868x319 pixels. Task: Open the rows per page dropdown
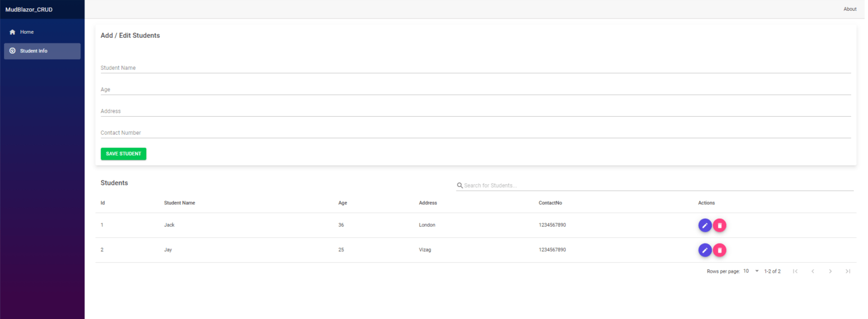[x=751, y=272]
